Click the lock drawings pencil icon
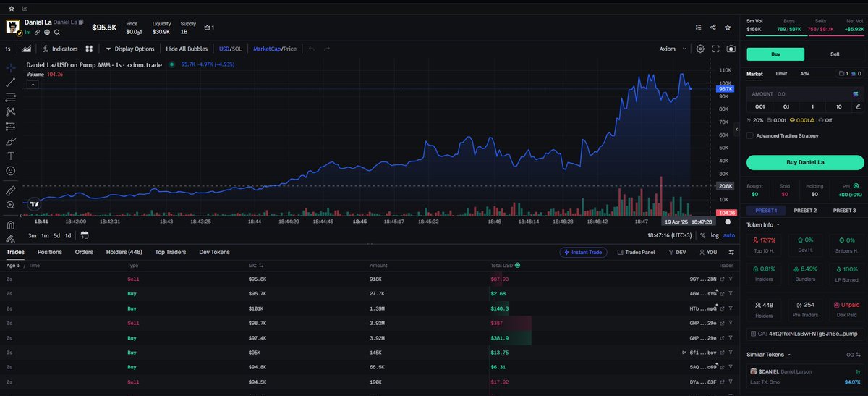 pos(11,238)
